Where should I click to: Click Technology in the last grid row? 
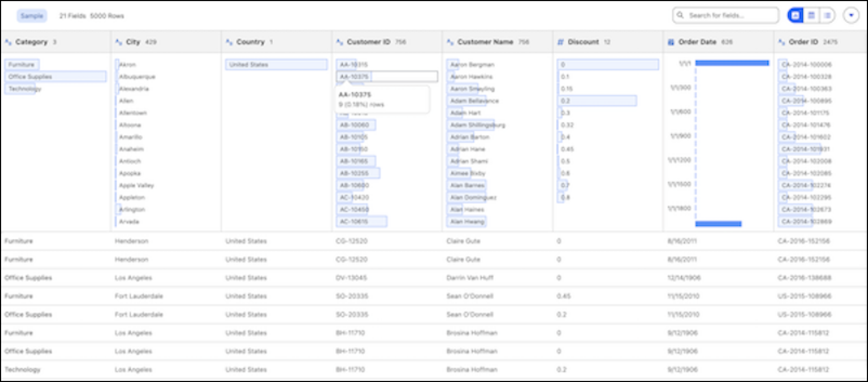click(22, 370)
